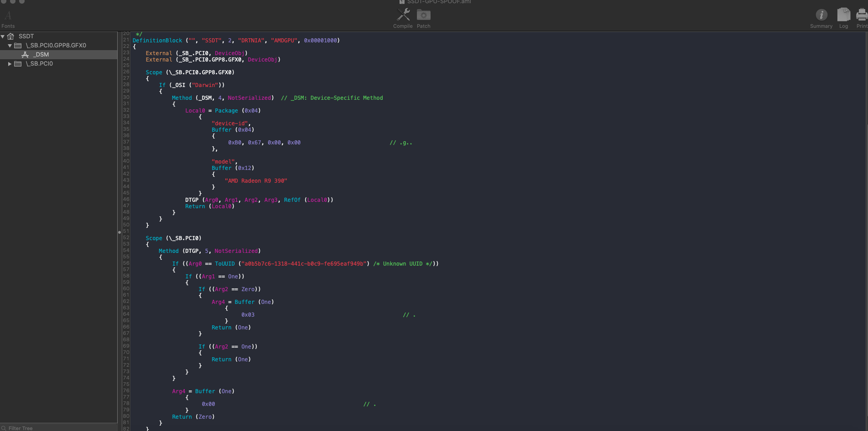
Task: Select the SSDT root tree item
Action: click(26, 36)
